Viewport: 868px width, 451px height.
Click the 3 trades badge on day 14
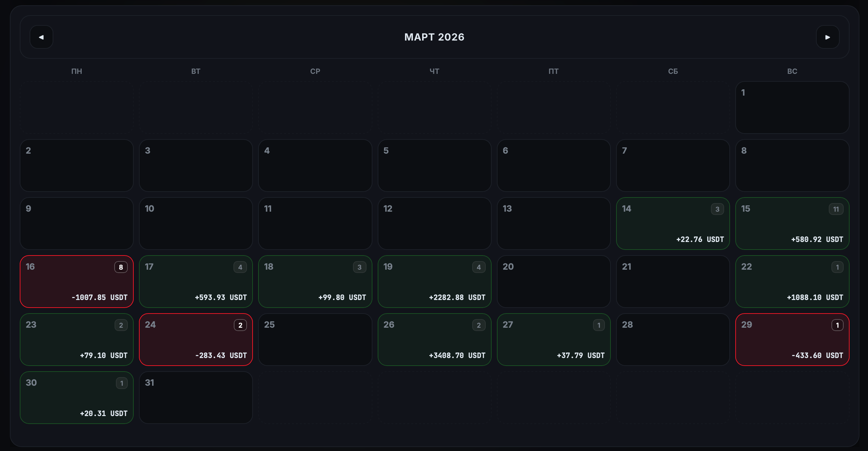pos(717,209)
